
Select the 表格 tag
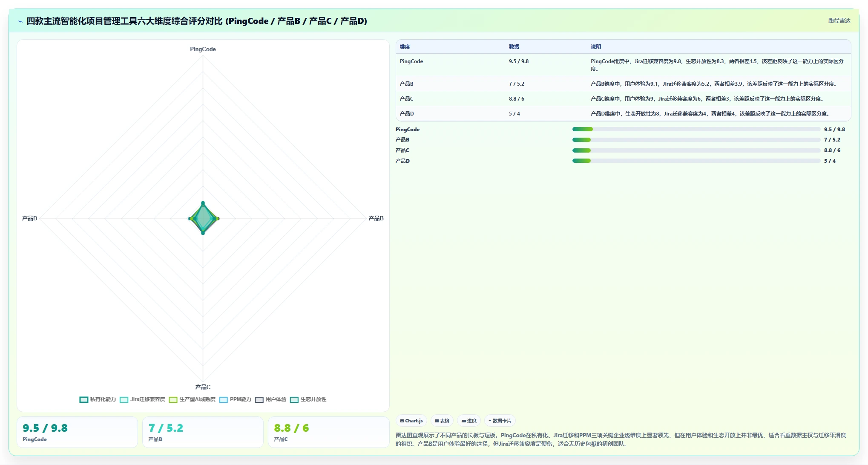click(442, 421)
